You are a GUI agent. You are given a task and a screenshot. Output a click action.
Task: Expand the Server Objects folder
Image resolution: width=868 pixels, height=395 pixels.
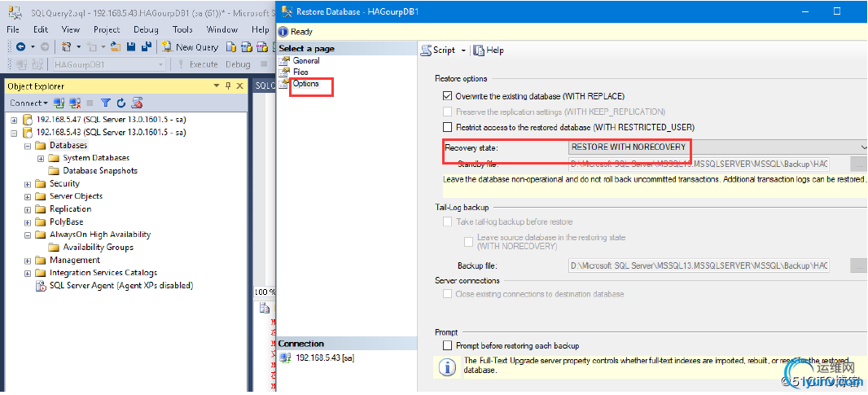coord(28,196)
